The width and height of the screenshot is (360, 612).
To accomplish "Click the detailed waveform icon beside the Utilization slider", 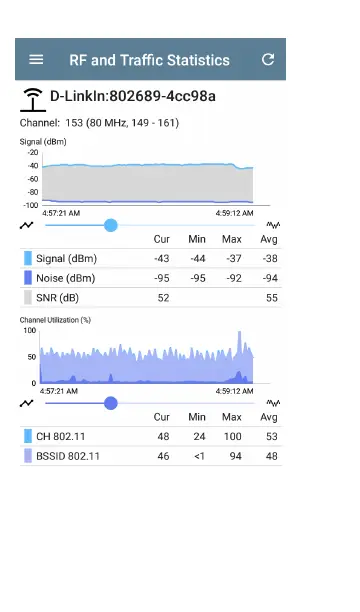I will click(x=273, y=403).
